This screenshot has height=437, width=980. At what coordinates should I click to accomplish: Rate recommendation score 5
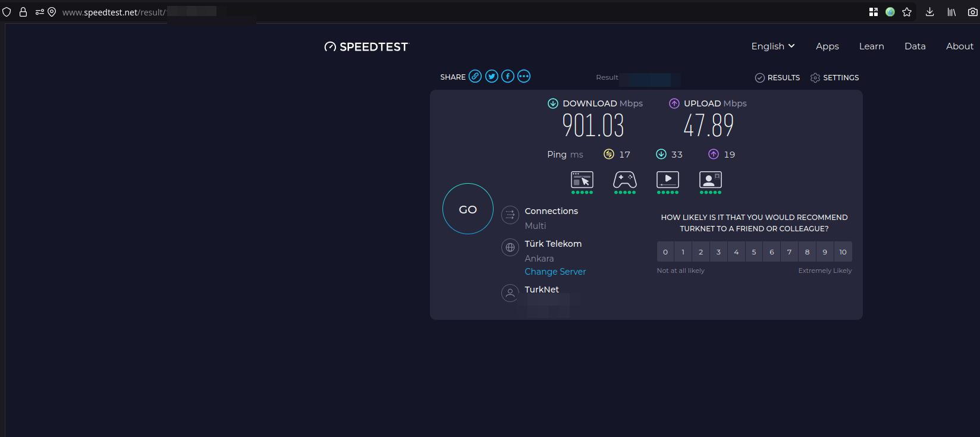754,251
